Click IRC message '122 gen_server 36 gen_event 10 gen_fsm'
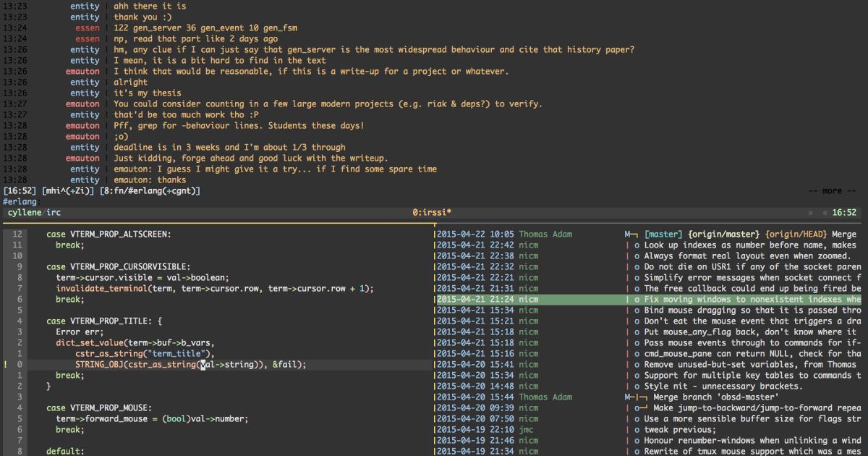The image size is (868, 456). coord(205,28)
